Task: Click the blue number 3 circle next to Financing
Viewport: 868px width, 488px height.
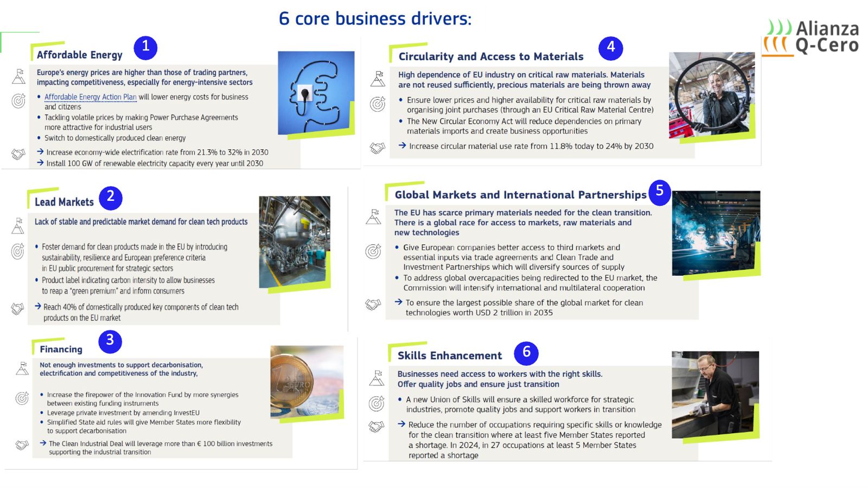Action: click(110, 341)
